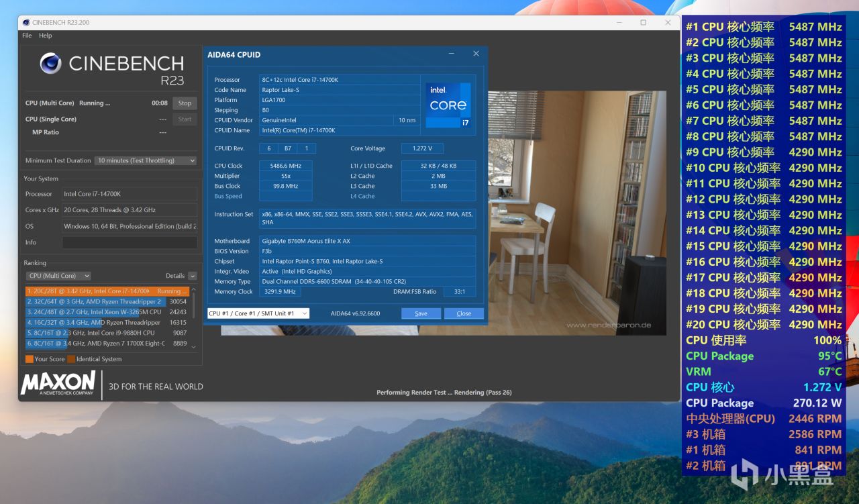The height and width of the screenshot is (504, 859).
Task: Click the "33 MB" L3 Cache value
Action: (439, 186)
